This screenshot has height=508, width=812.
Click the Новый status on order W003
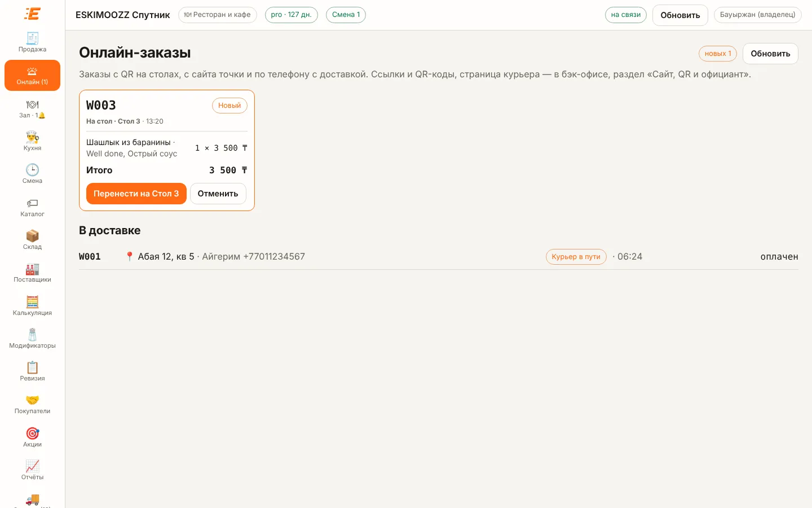tap(230, 106)
